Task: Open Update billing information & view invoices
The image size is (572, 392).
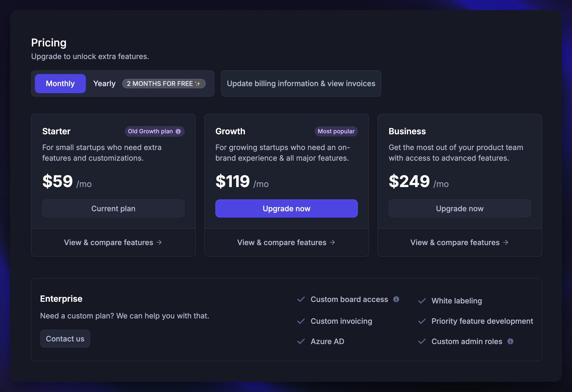Action: click(301, 84)
